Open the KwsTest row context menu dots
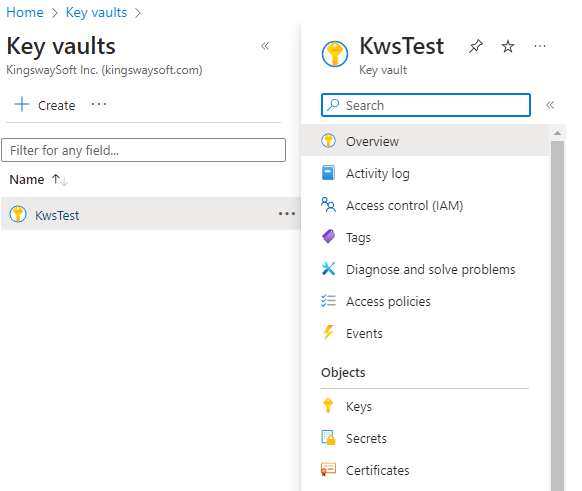The width and height of the screenshot is (582, 491). (287, 214)
